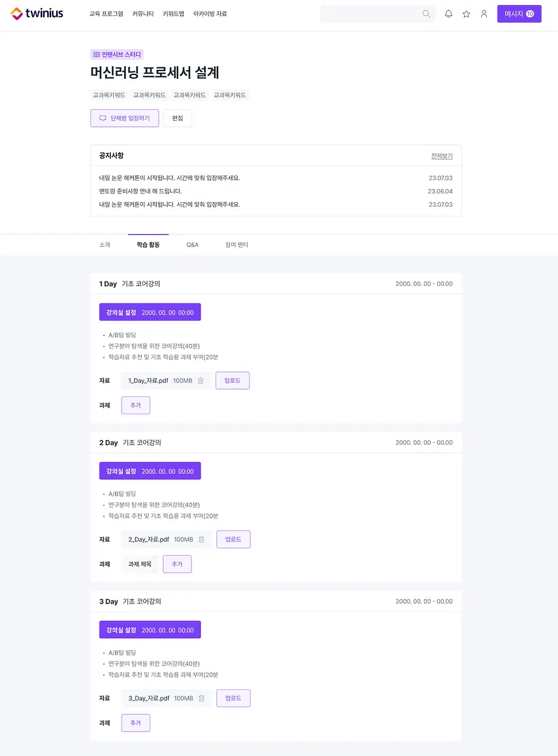This screenshot has width=558, height=756.
Task: Open 키워드맵 menu item
Action: [173, 14]
